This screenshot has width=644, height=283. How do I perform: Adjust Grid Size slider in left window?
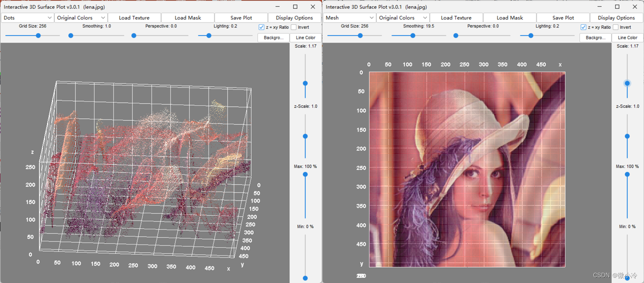coord(38,35)
